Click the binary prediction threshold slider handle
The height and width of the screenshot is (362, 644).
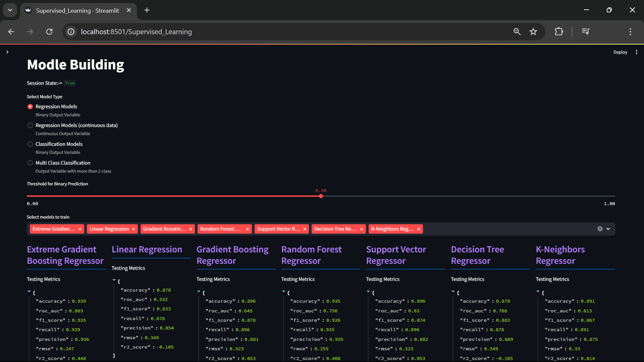click(321, 196)
